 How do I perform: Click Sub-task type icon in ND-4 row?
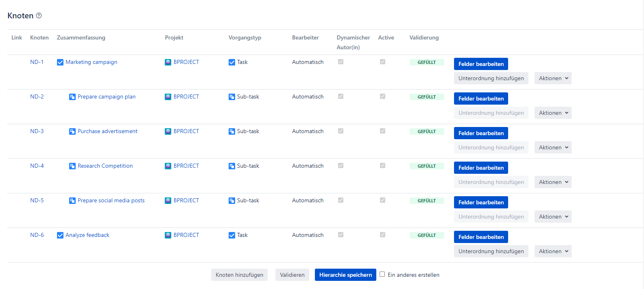click(232, 166)
